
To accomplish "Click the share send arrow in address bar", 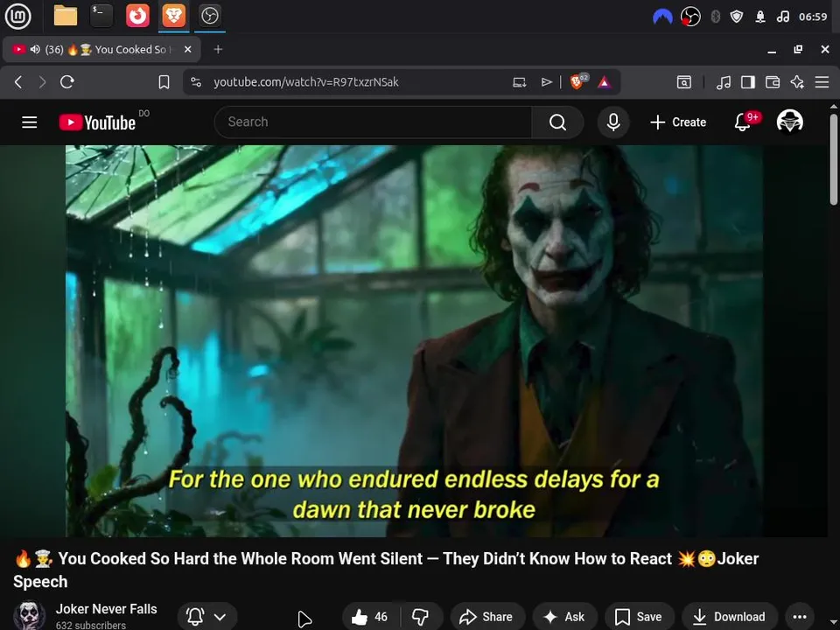I will coord(546,82).
